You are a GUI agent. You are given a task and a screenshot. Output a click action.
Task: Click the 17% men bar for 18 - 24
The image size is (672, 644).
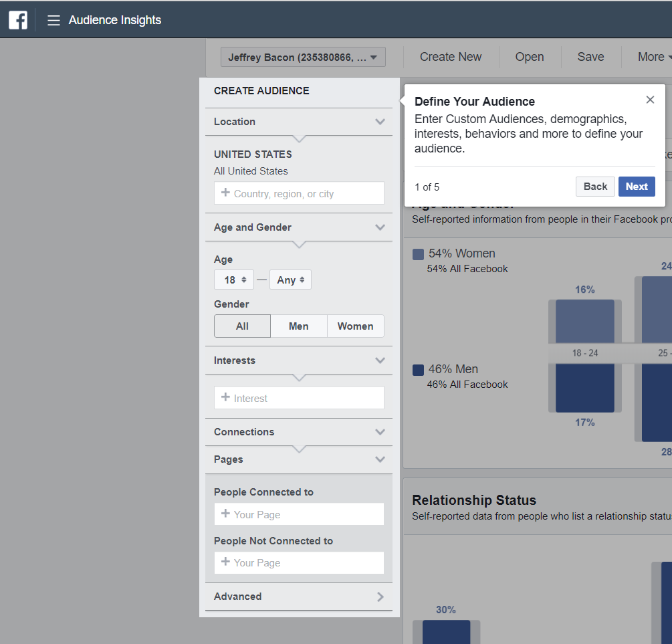coord(584,388)
